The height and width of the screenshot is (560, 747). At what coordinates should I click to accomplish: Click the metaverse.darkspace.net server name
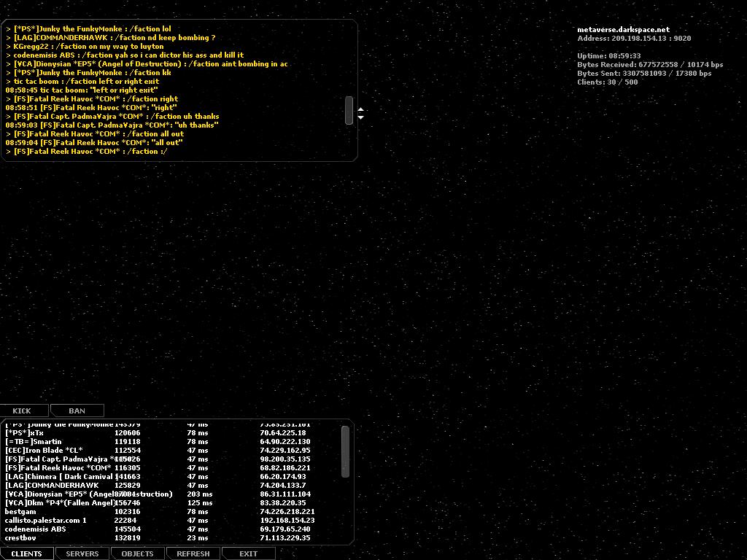[623, 30]
